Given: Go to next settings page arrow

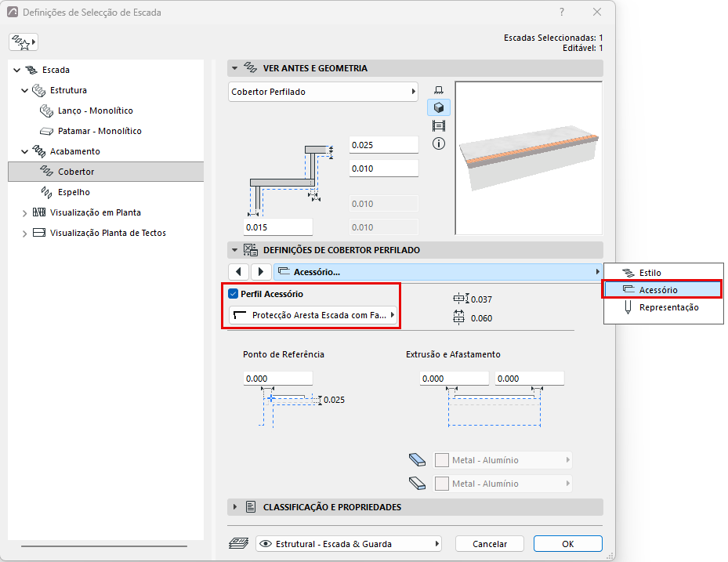Looking at the screenshot, I should coord(260,272).
